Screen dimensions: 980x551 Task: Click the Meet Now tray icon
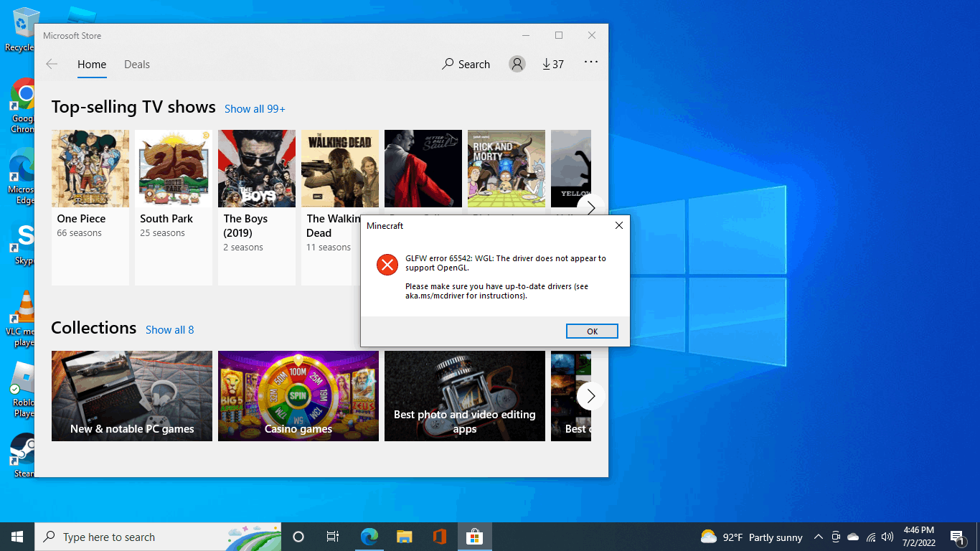click(x=836, y=537)
